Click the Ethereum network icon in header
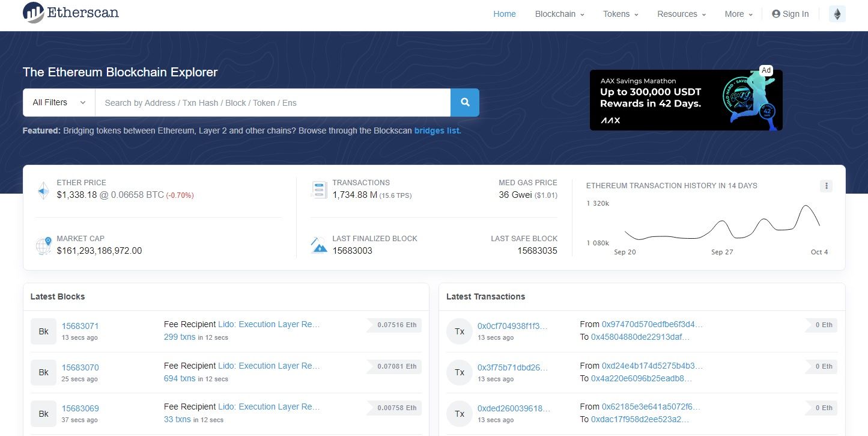Viewport: 868px width, 436px height. [x=837, y=14]
